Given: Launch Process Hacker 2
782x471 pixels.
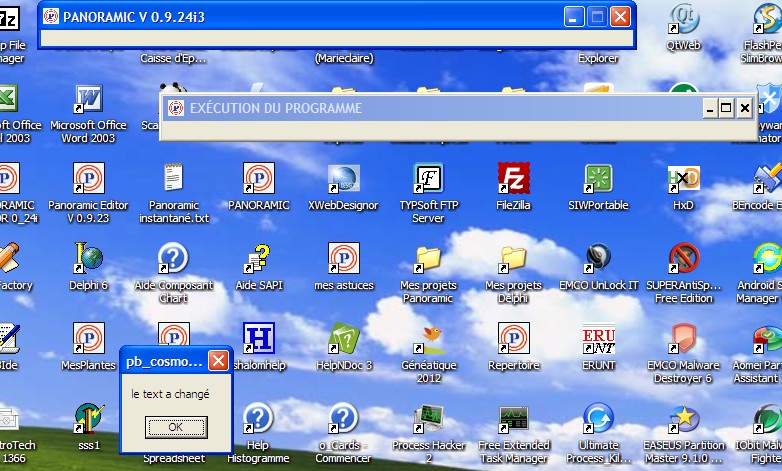Looking at the screenshot, I should coord(428,418).
